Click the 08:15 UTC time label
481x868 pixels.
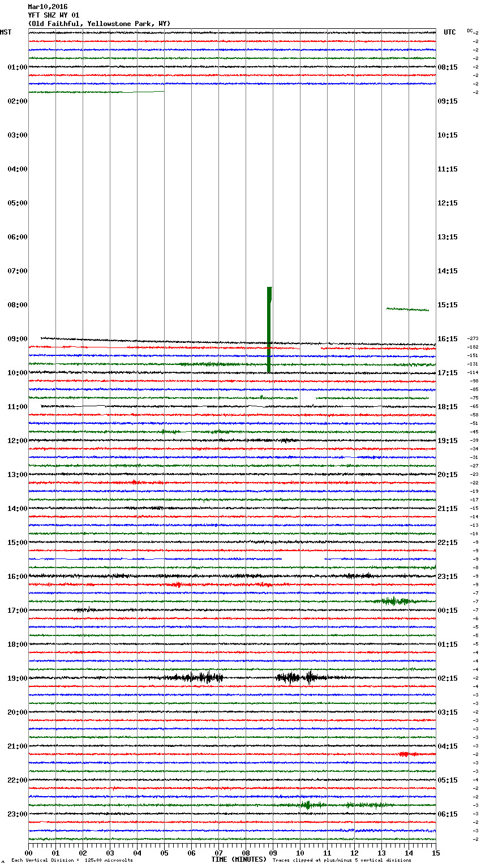point(448,67)
